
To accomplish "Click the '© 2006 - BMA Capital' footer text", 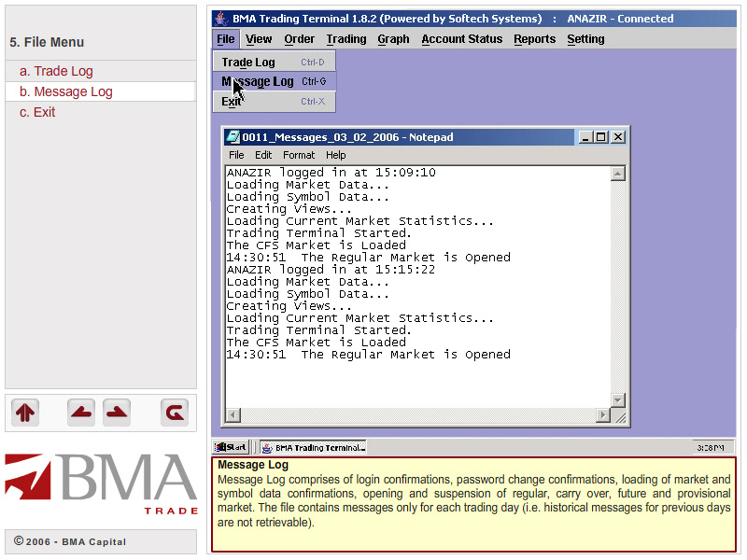I will [70, 541].
